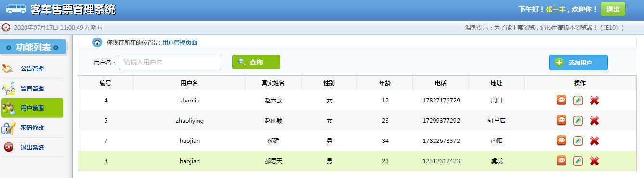Click phone number 17822678372
The image size is (644, 178).
[x=441, y=141]
